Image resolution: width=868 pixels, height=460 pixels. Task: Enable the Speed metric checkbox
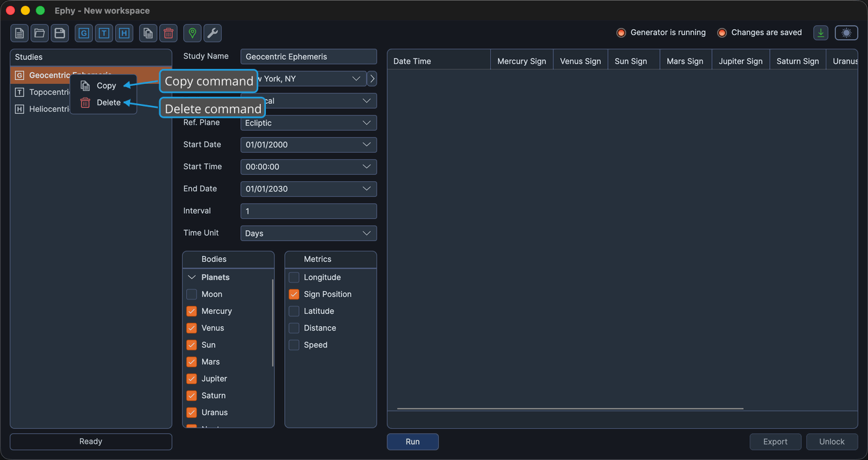(294, 345)
